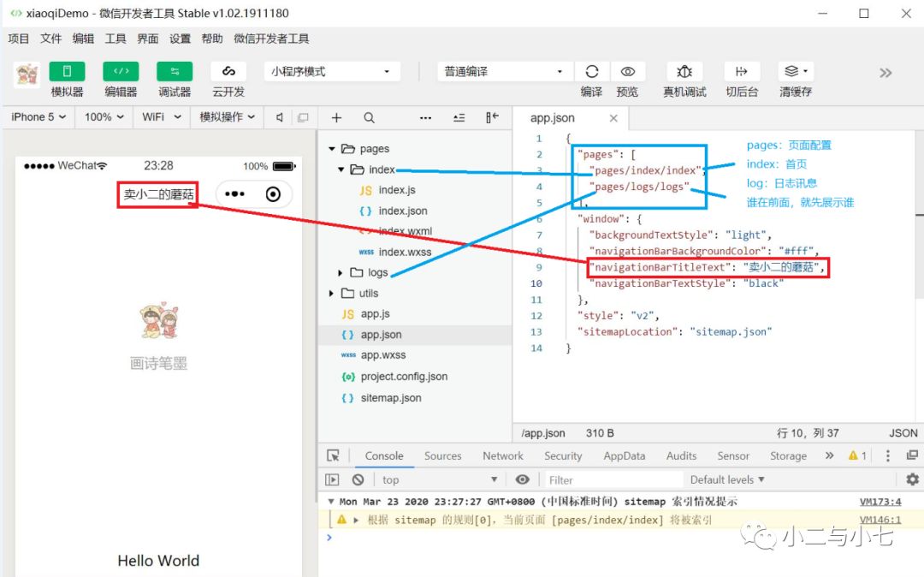Image resolution: width=924 pixels, height=577 pixels.
Task: Open the 清缓存 clear cache menu
Action: coord(796,71)
